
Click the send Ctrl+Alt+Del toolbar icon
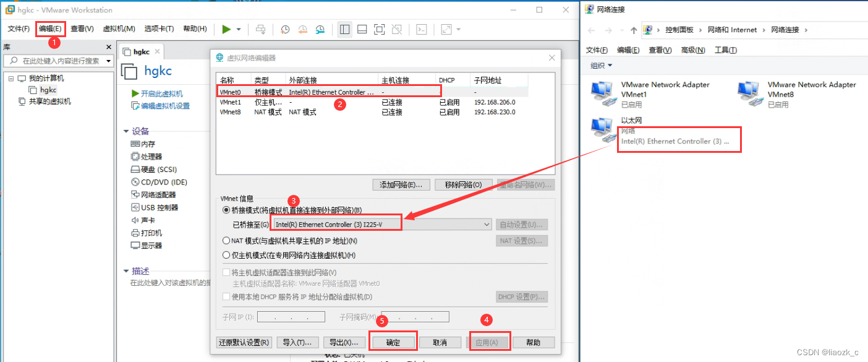tap(261, 29)
